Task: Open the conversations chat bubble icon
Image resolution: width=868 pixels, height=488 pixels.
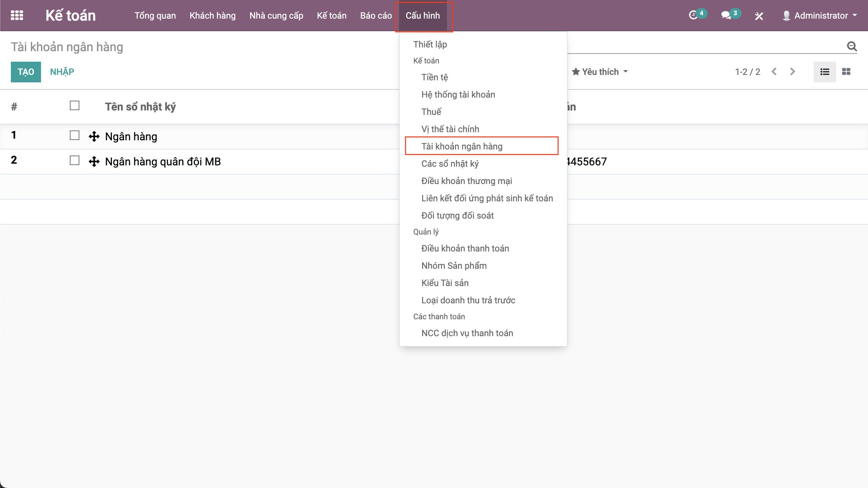Action: 726,15
